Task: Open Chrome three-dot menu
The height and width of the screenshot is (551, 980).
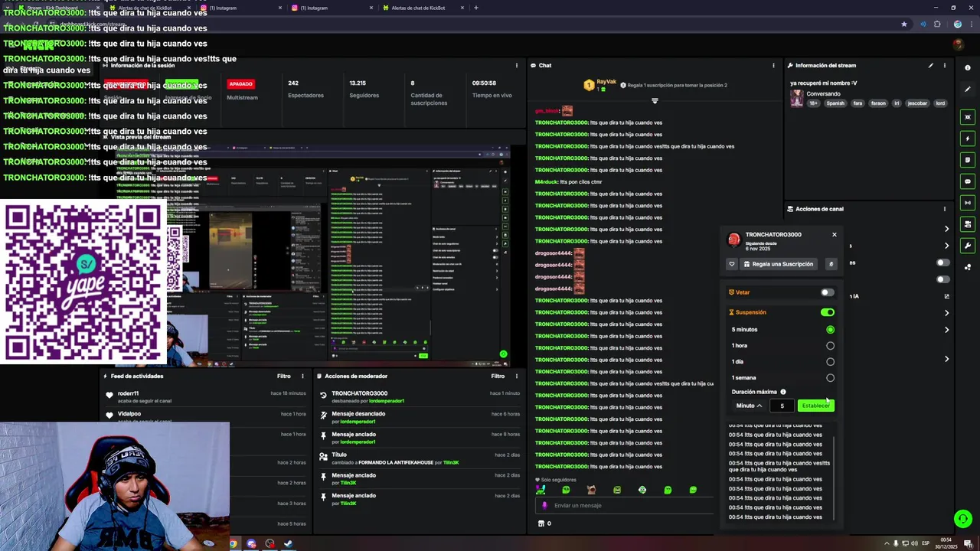Action: 971,24
